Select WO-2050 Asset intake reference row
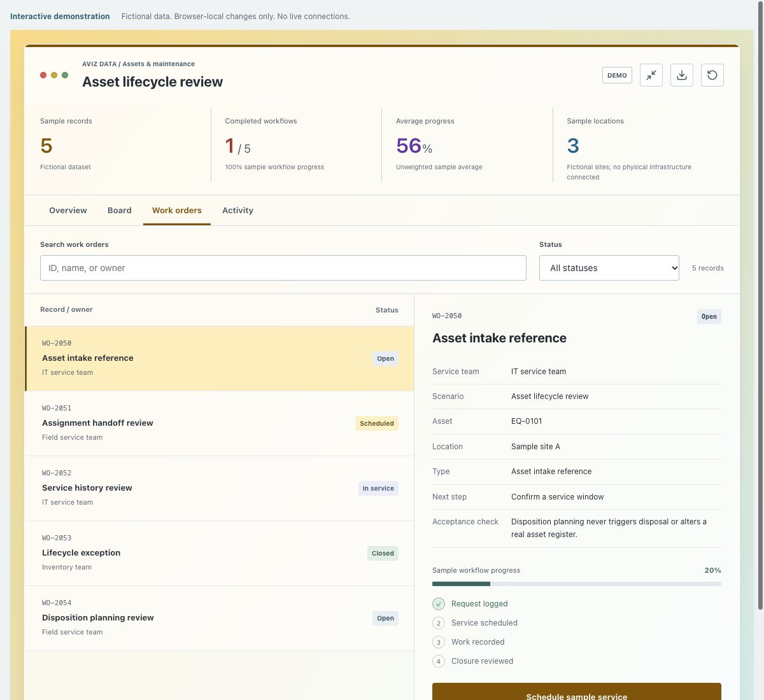This screenshot has height=700, width=764. click(220, 359)
